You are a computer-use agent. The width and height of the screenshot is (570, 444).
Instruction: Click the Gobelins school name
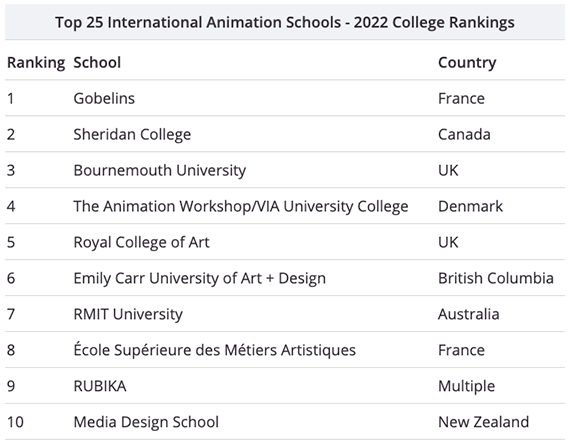click(x=104, y=99)
